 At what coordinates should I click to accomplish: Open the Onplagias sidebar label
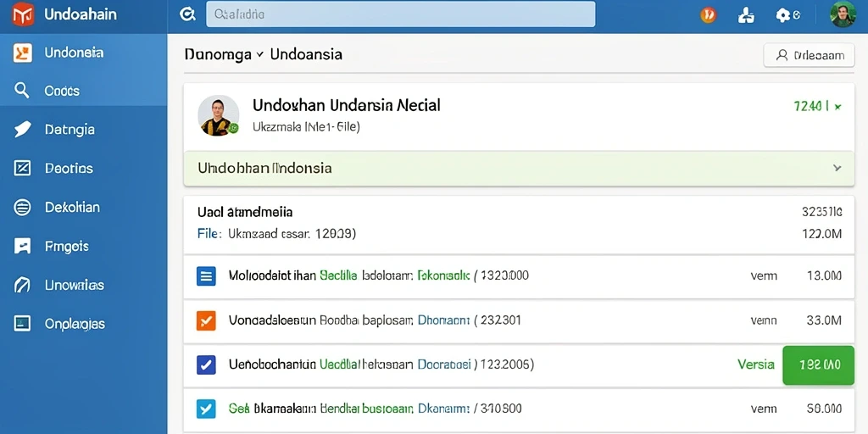point(75,324)
